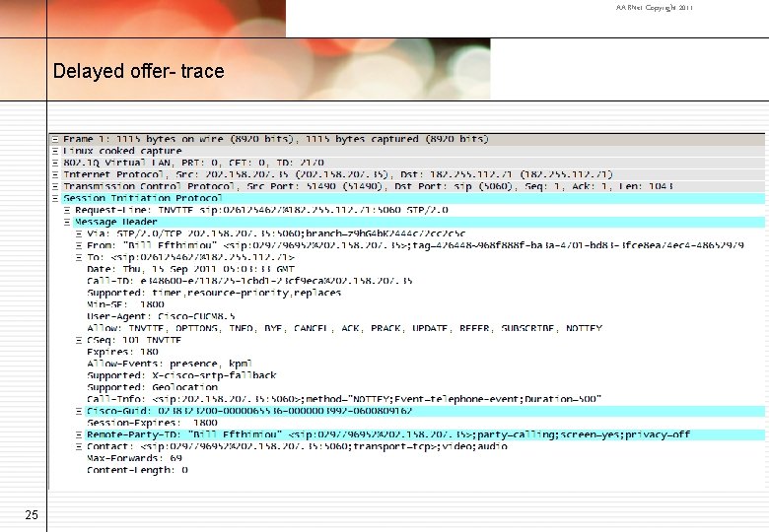769x532 pixels.
Task: Click the Session-Expires 1800 line
Action: click(x=152, y=423)
